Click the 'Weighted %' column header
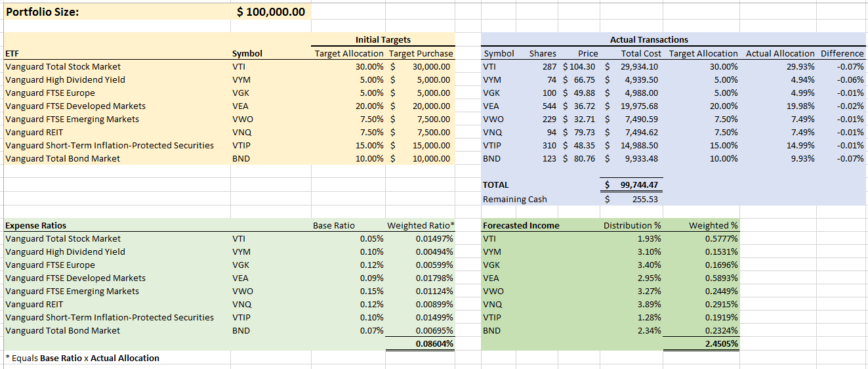This screenshot has width=868, height=369. [713, 225]
